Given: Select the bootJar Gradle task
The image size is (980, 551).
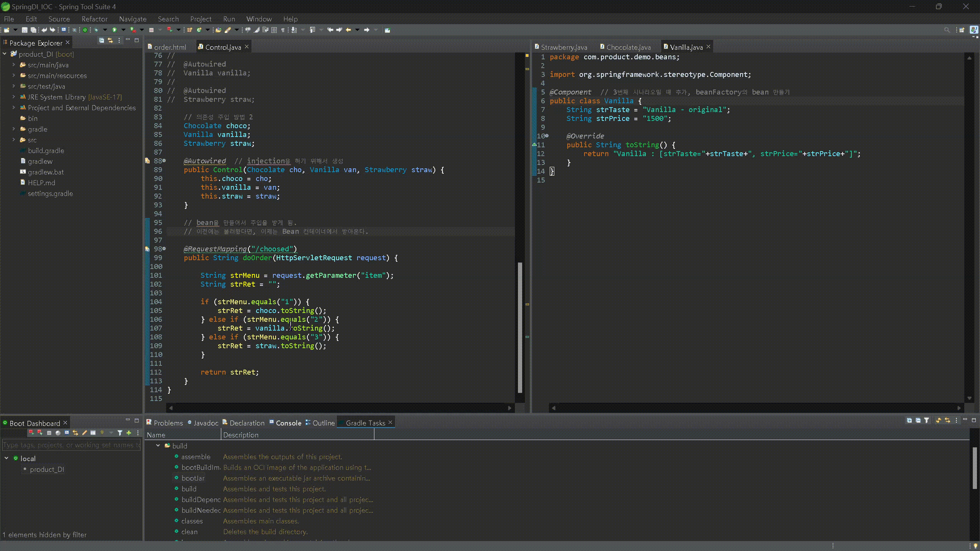Looking at the screenshot, I should [x=193, y=478].
